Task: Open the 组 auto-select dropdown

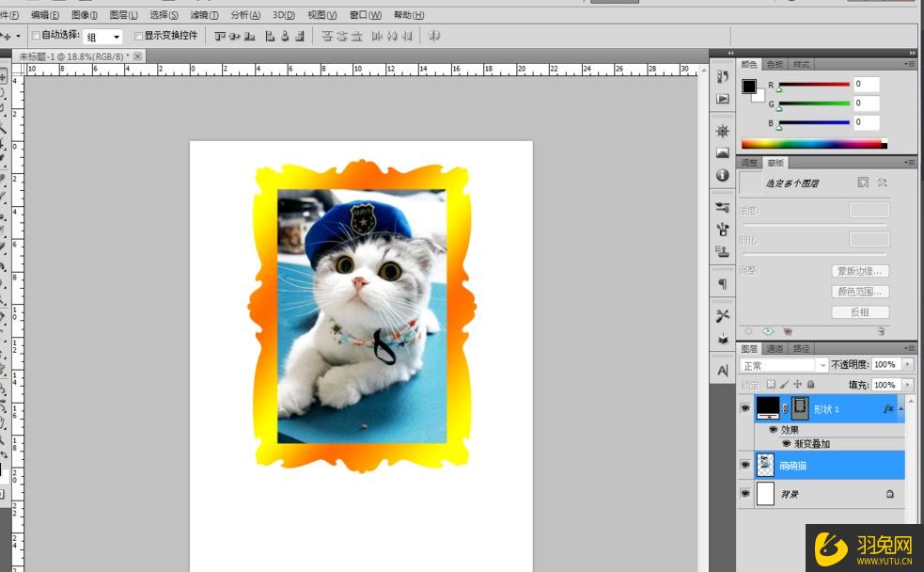Action: 102,37
